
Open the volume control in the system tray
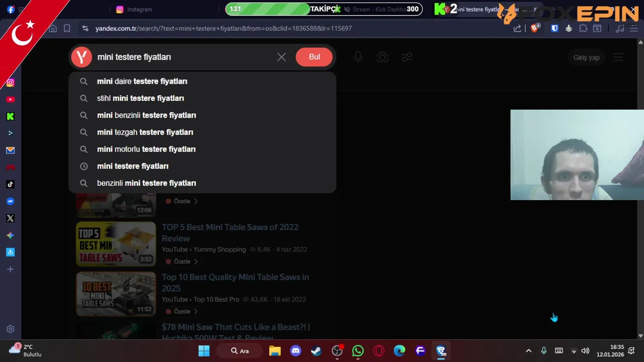coord(585,351)
